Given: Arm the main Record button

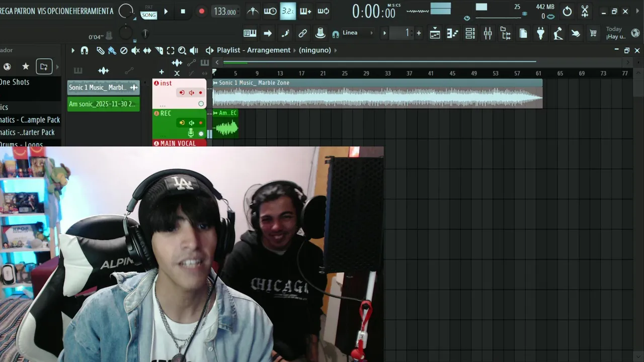Looking at the screenshot, I should (201, 11).
